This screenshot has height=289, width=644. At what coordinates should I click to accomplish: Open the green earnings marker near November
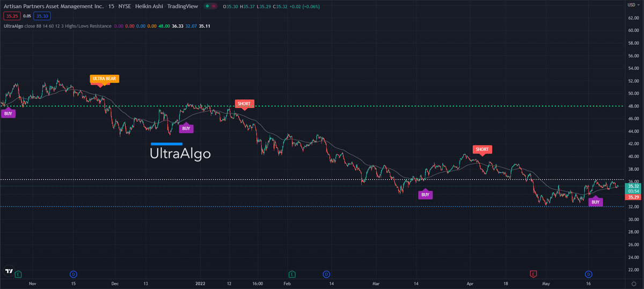point(19,274)
